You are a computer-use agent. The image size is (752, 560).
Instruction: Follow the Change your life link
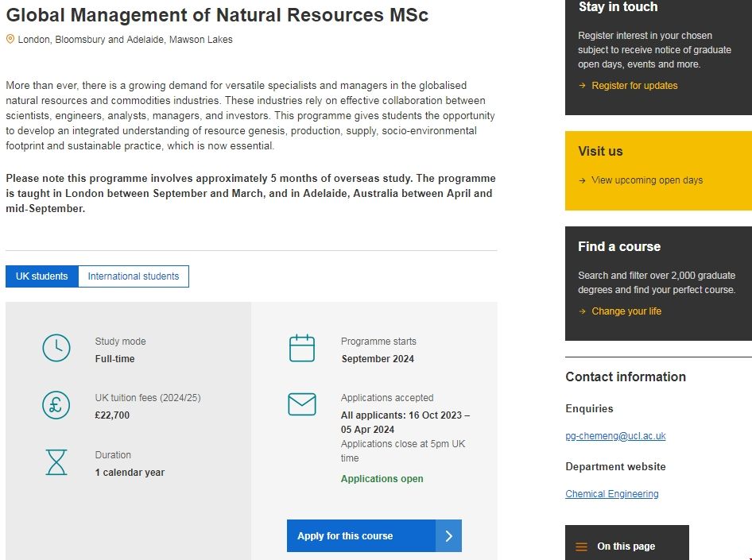(626, 311)
